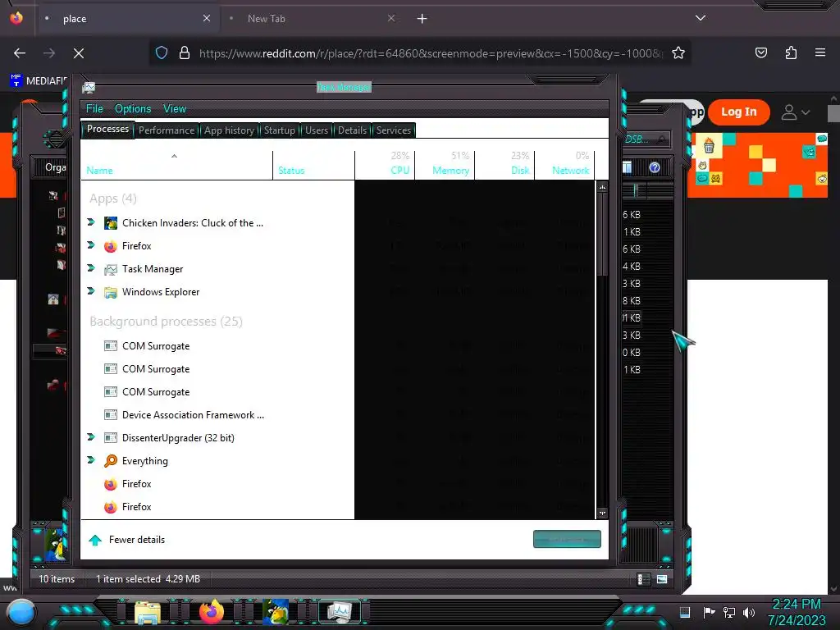This screenshot has width=840, height=630.
Task: Click Fewer details arrow in Task Manager
Action: [95, 540]
